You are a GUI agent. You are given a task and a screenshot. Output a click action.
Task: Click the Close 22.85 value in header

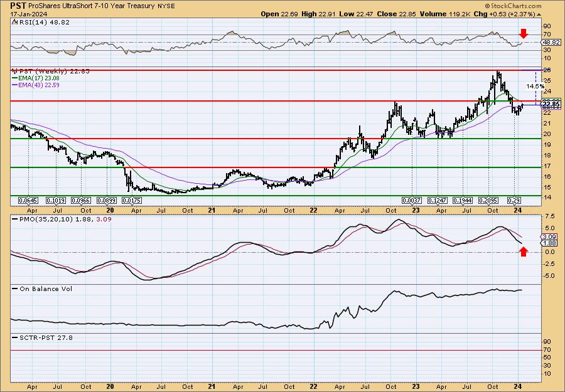point(396,14)
